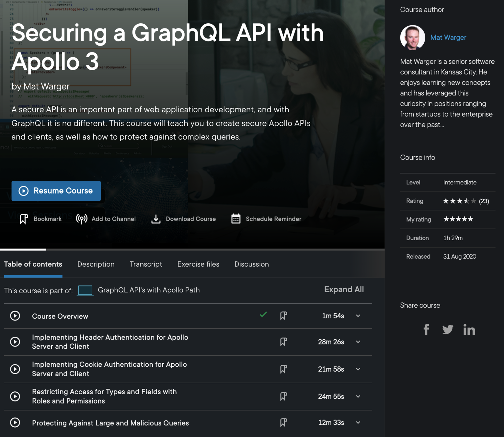Click Restricting Access for Types title
Image resolution: width=504 pixels, height=437 pixels.
104,396
